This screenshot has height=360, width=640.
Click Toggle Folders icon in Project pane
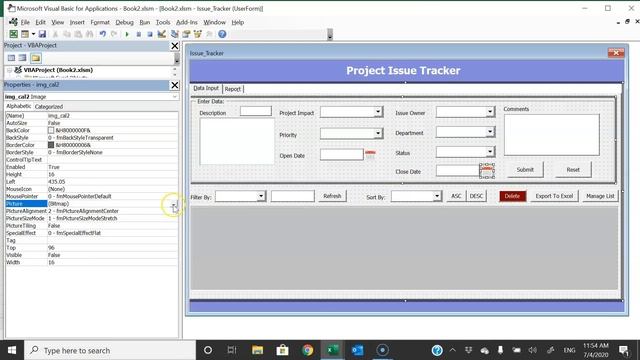tap(36, 58)
